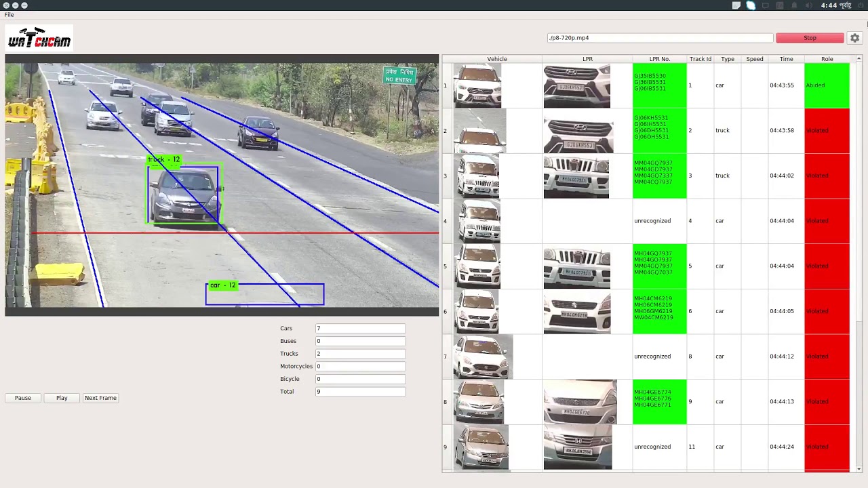Click the Bicycle count field
Viewport: 868px width, 488px height.
(360, 379)
